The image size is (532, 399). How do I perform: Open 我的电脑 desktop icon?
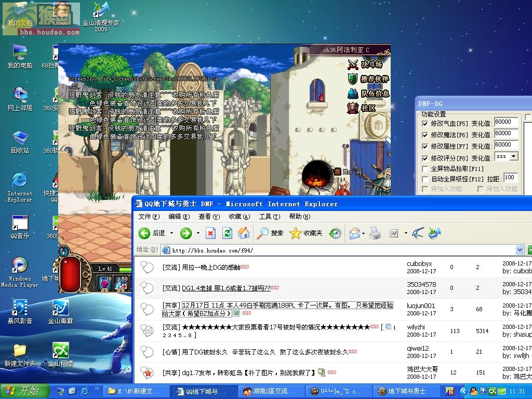tap(20, 56)
